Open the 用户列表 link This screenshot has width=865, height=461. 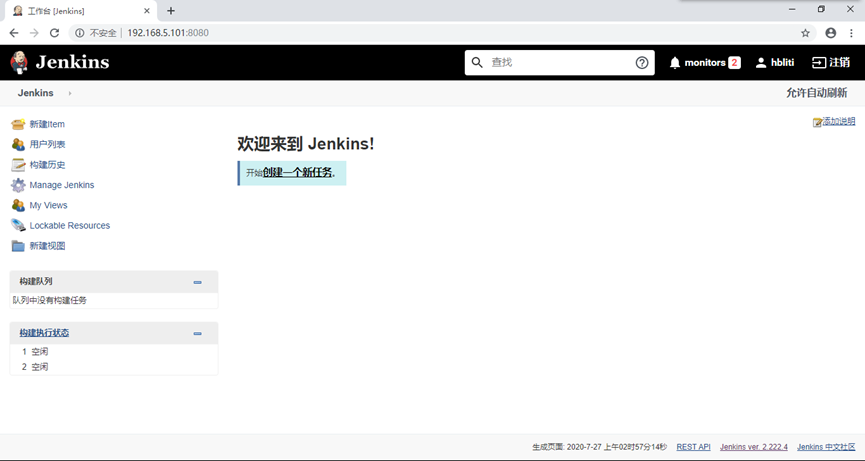pos(47,144)
